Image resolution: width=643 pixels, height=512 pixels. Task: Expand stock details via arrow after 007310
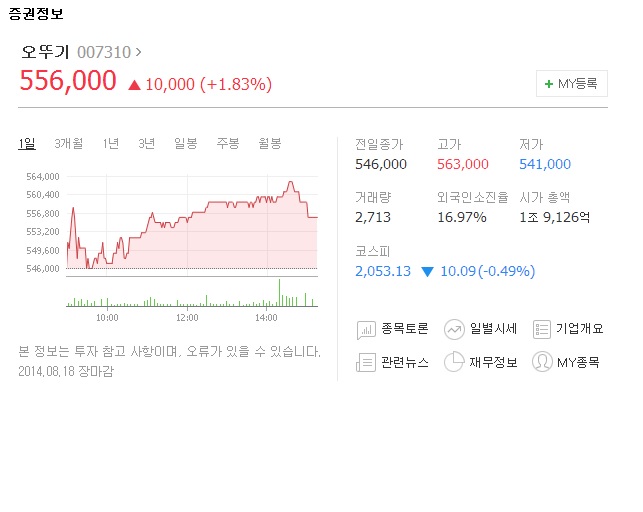138,52
